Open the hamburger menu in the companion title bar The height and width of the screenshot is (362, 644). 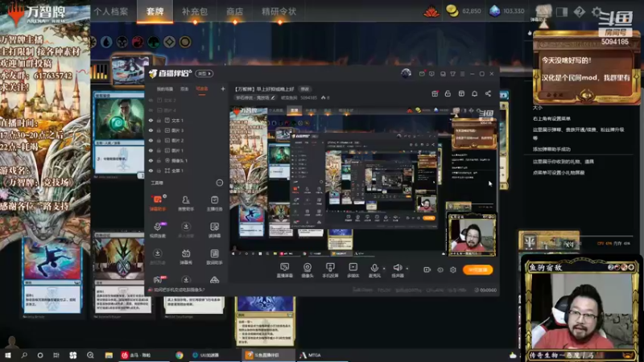click(x=462, y=74)
